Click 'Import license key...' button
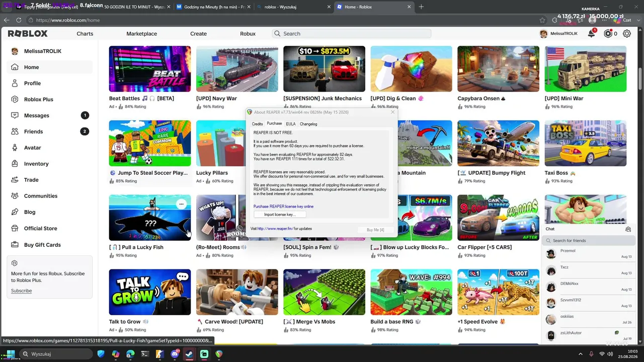 [280, 215]
